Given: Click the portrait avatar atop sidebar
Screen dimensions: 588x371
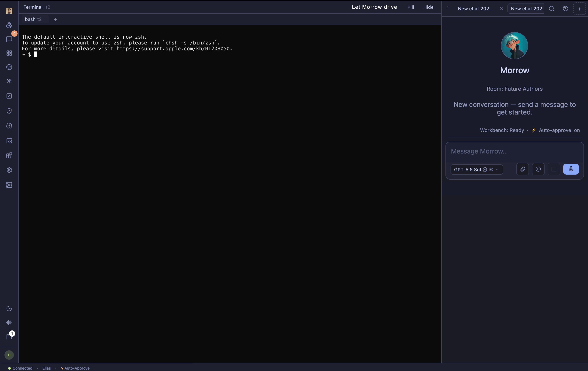Looking at the screenshot, I should click(9, 11).
